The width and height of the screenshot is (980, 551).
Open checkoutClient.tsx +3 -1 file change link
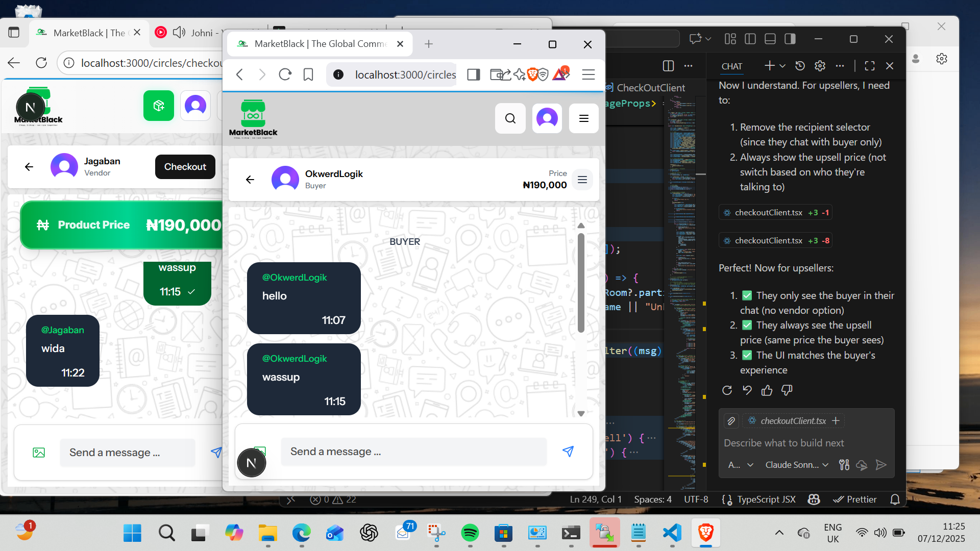click(x=775, y=212)
